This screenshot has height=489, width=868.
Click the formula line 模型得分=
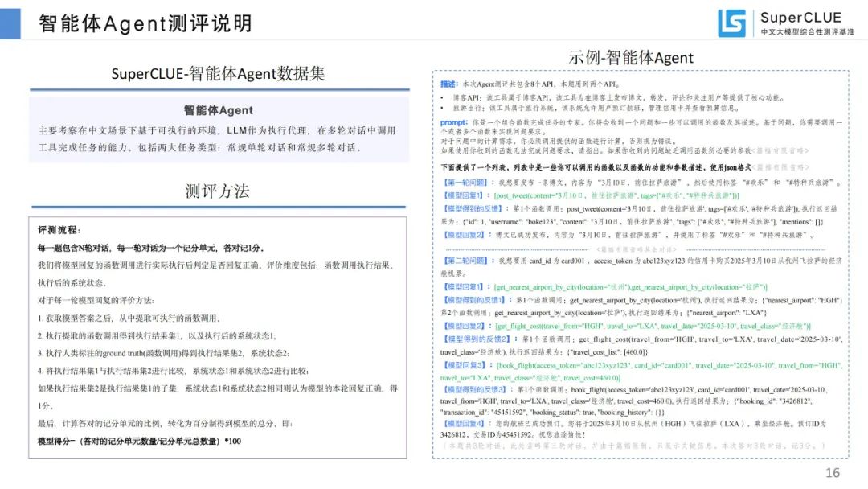pos(140,442)
